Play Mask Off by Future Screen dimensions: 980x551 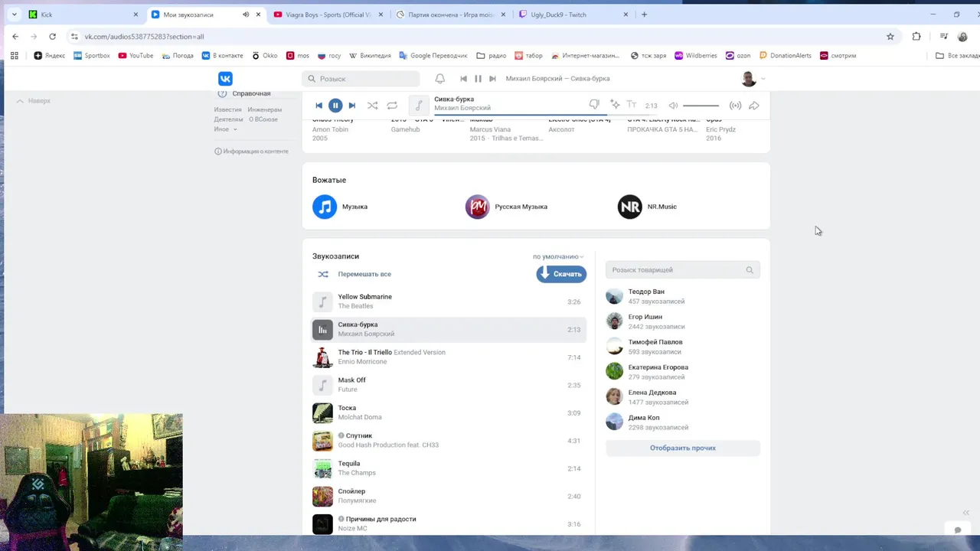pyautogui.click(x=449, y=385)
